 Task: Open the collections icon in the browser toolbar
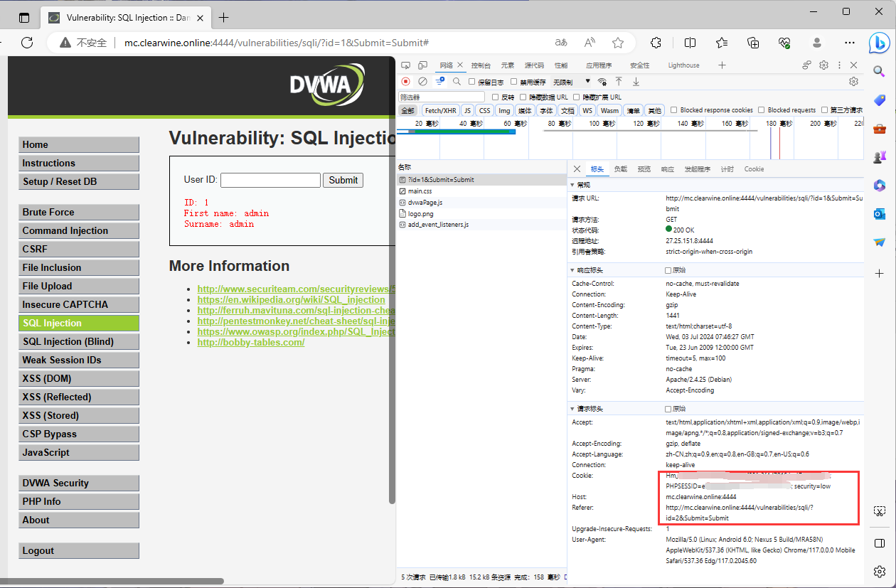(753, 43)
